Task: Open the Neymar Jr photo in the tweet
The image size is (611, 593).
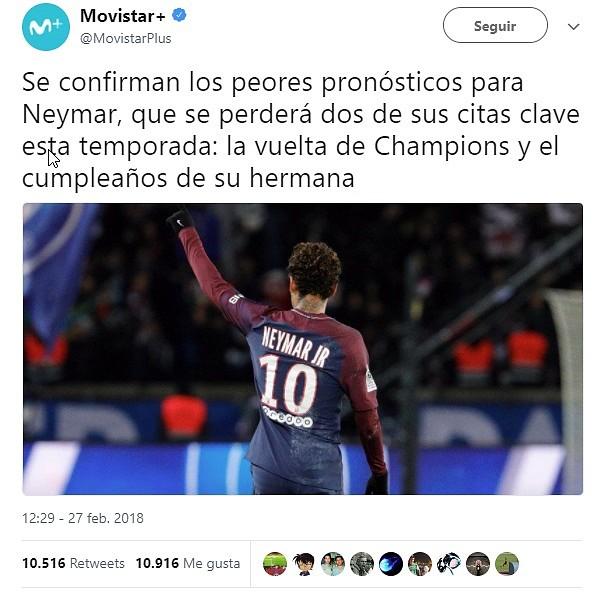Action: pyautogui.click(x=303, y=349)
